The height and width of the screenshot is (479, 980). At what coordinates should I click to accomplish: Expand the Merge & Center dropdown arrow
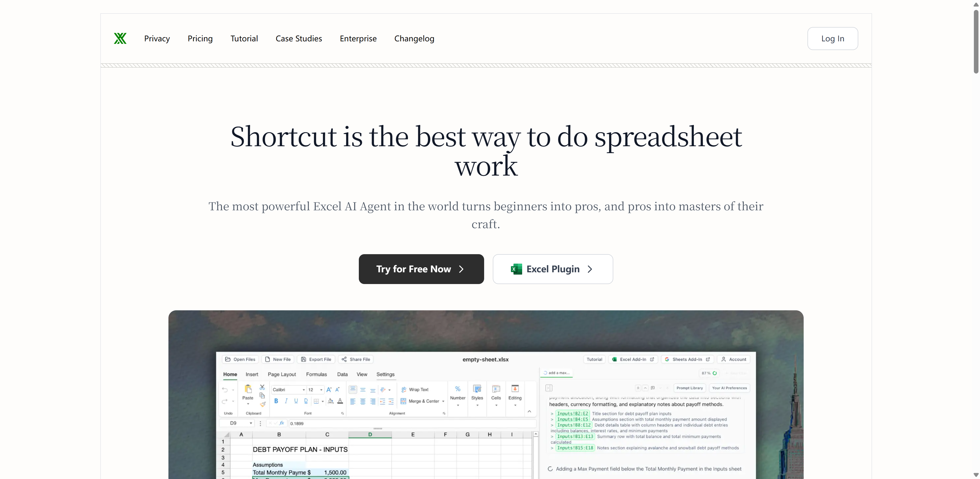pyautogui.click(x=443, y=401)
